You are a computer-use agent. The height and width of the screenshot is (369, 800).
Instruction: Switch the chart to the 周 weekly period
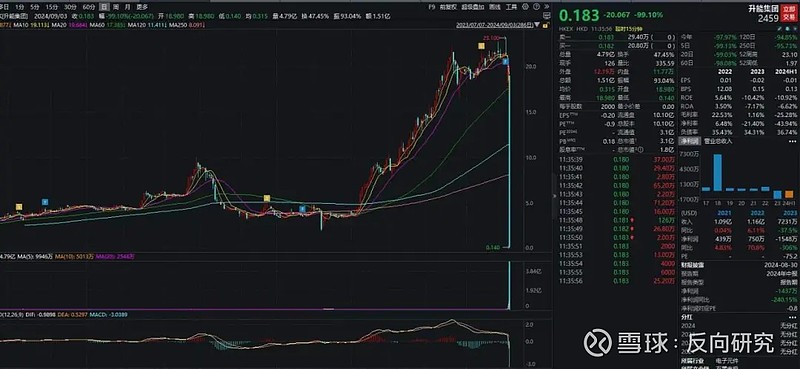[116, 7]
